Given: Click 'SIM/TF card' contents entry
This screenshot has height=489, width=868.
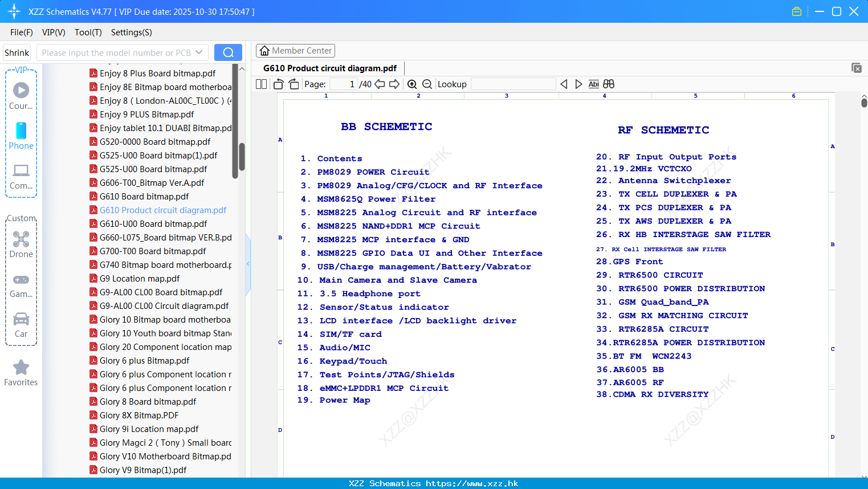Looking at the screenshot, I should tap(351, 335).
